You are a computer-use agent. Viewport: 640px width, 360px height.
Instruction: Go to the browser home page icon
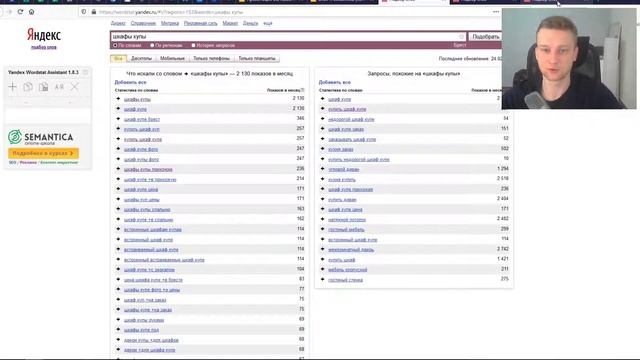point(31,12)
